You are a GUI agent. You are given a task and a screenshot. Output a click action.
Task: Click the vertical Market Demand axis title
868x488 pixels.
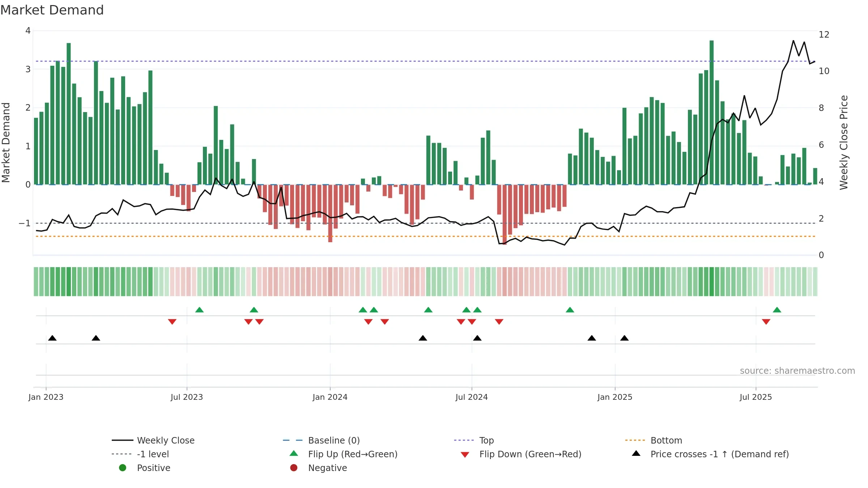[6, 142]
